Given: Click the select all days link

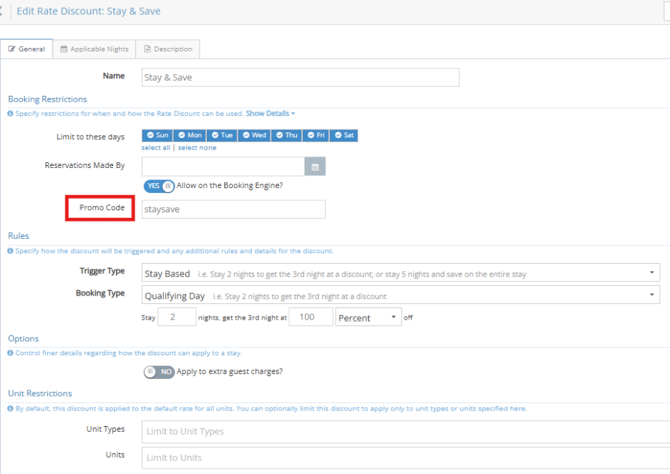Looking at the screenshot, I should (156, 148).
